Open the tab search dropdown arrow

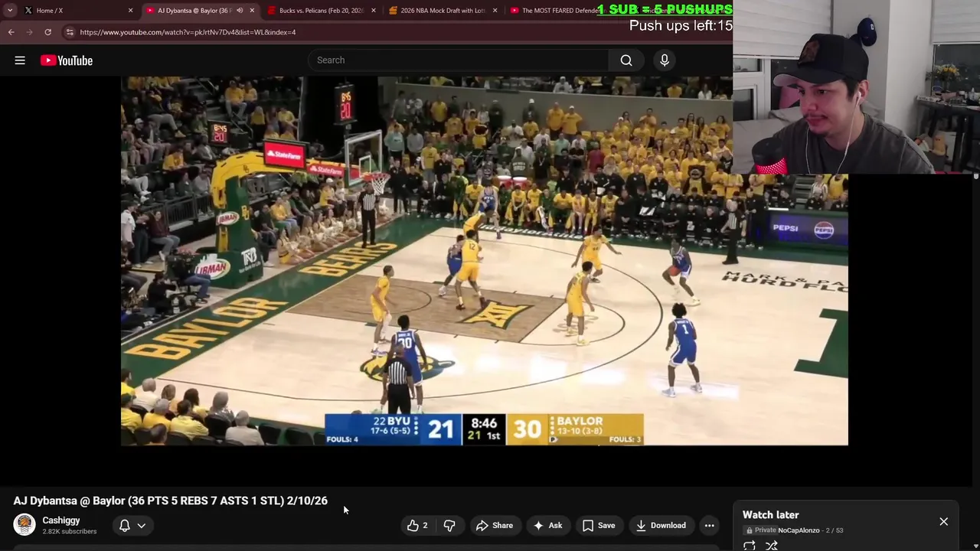[10, 11]
